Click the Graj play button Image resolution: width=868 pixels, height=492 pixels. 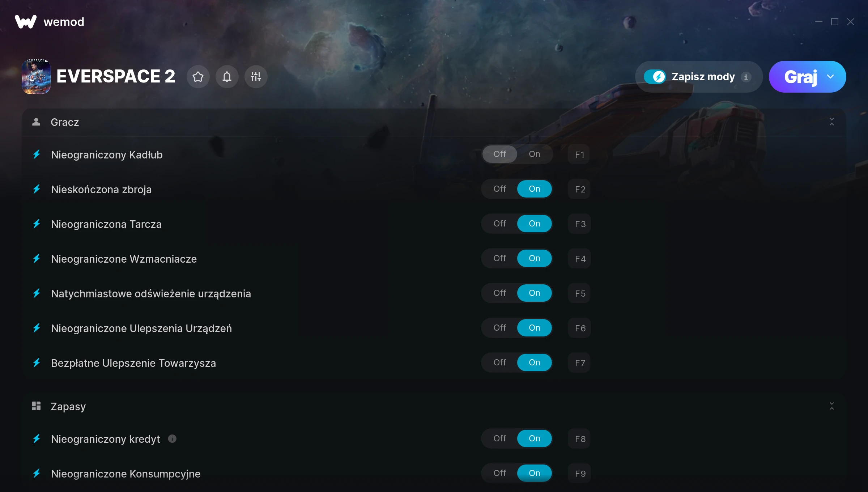pyautogui.click(x=800, y=77)
